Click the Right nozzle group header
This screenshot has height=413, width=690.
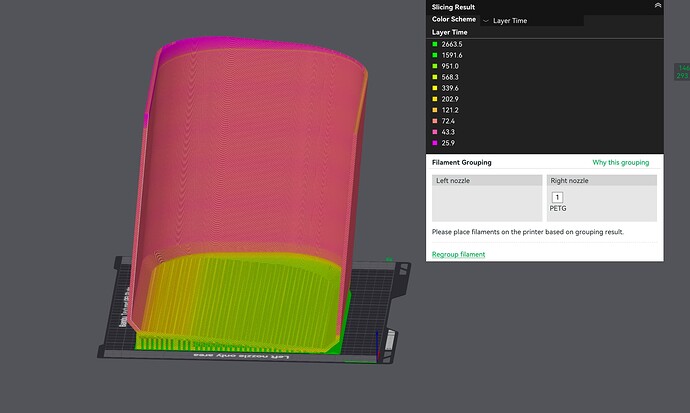coord(602,180)
